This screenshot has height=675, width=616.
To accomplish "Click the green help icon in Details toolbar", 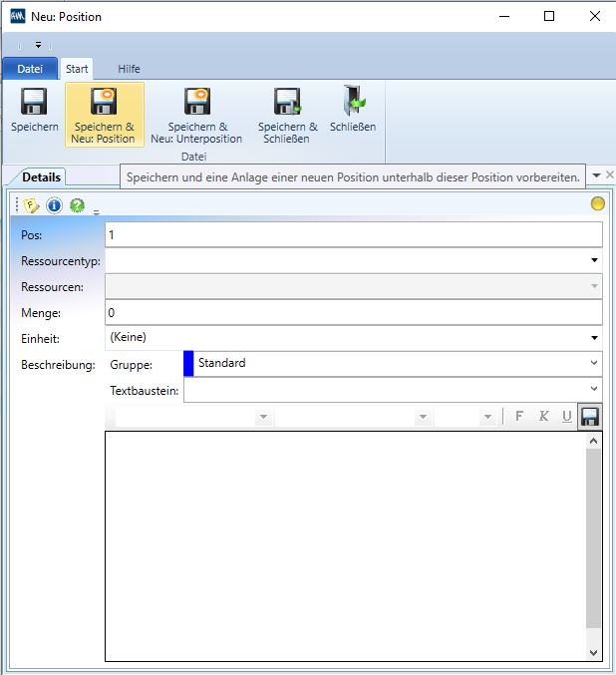I will coord(77,205).
